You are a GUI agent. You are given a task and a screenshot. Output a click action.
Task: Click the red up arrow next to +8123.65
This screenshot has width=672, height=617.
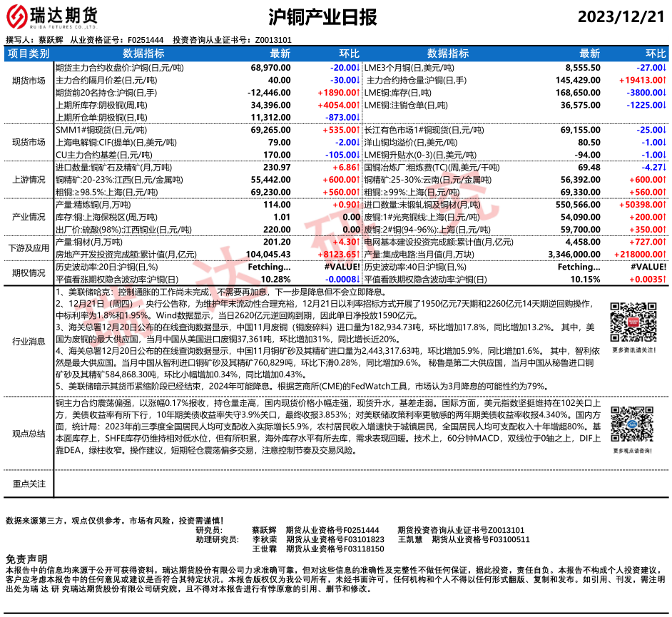tap(357, 254)
